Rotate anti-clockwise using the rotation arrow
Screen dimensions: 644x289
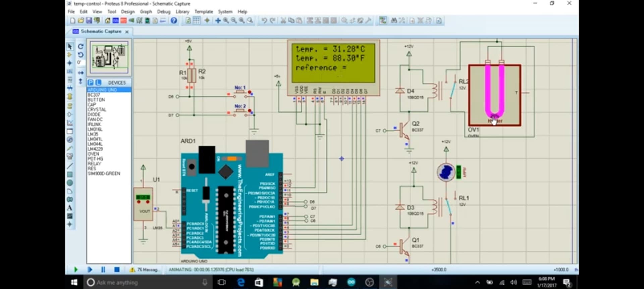click(80, 55)
